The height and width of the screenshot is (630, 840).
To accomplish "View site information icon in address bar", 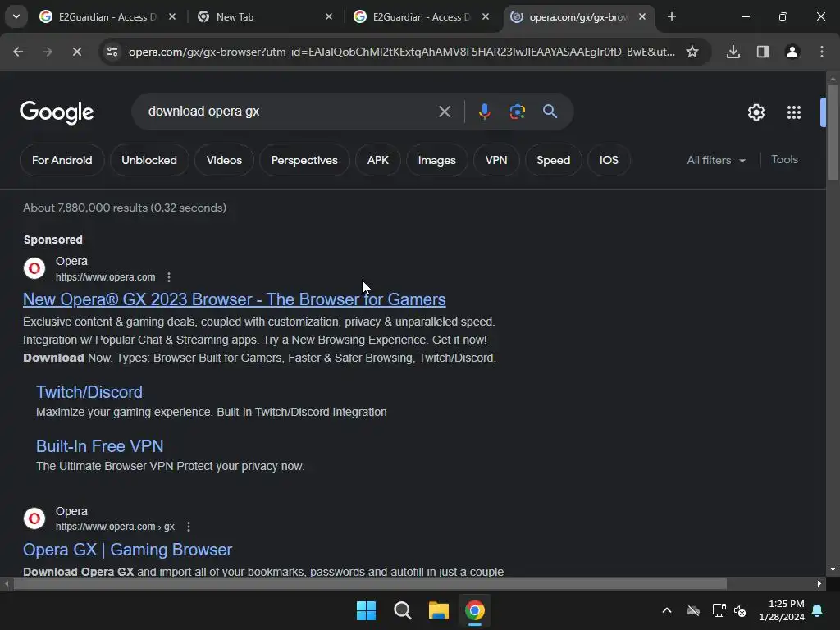I will (112, 52).
